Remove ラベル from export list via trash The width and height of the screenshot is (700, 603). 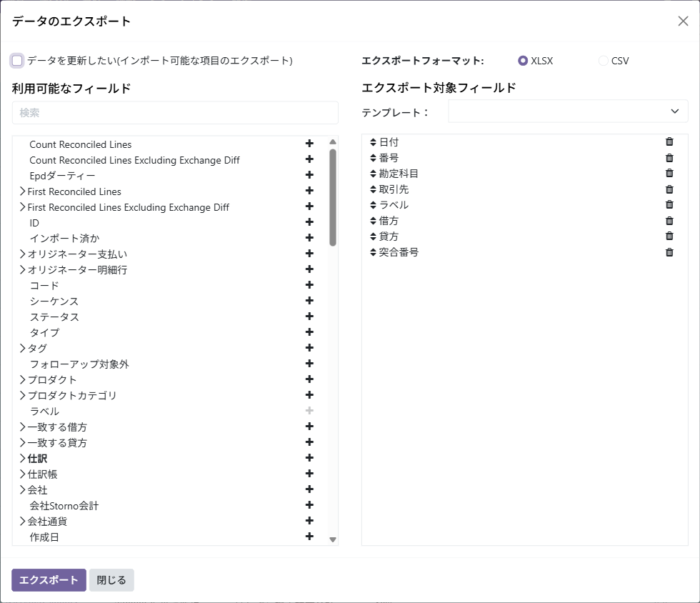click(669, 204)
